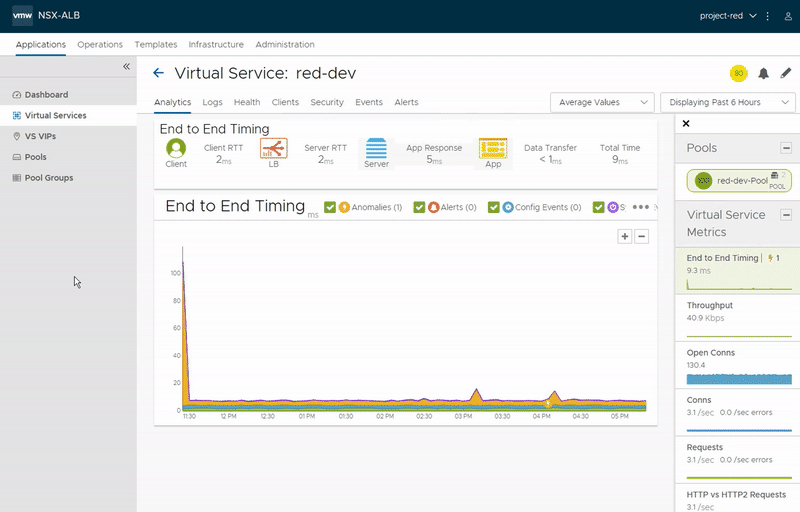Open the alerts bell icon
The height and width of the screenshot is (512, 800).
[x=763, y=73]
